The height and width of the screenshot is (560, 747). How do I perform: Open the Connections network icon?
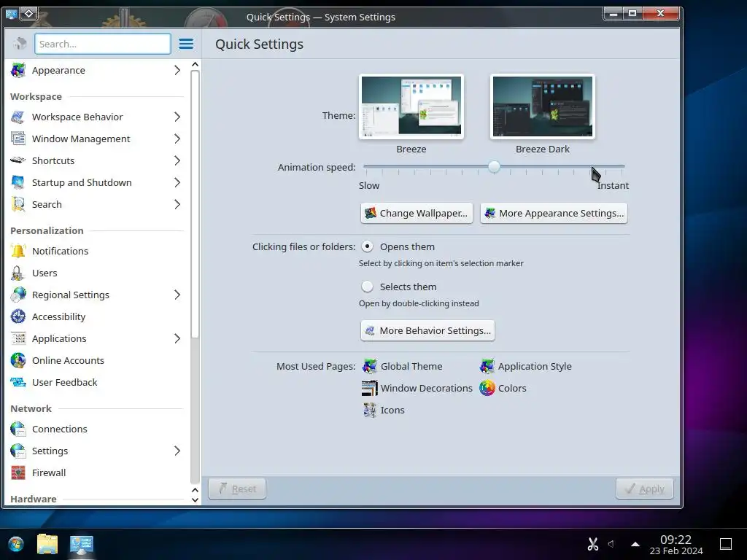(18, 429)
